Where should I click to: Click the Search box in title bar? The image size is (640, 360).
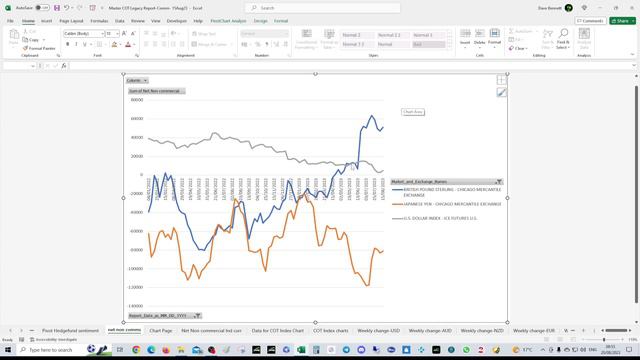(322, 8)
